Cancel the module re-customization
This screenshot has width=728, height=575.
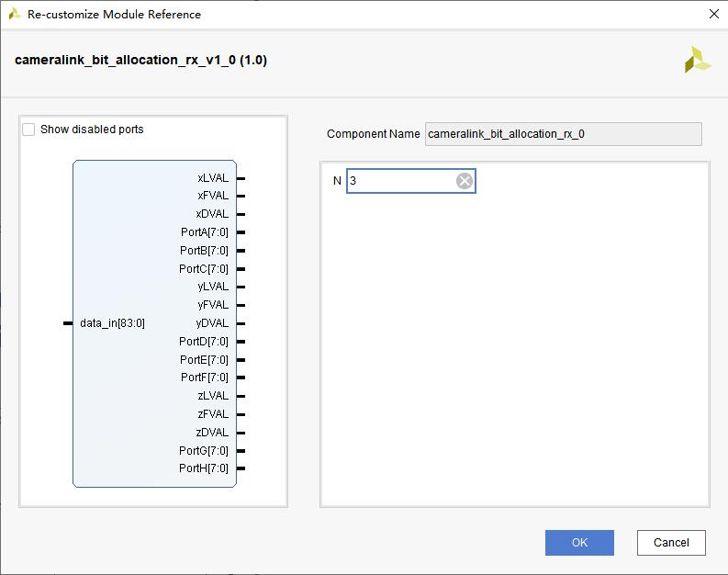[x=671, y=543]
